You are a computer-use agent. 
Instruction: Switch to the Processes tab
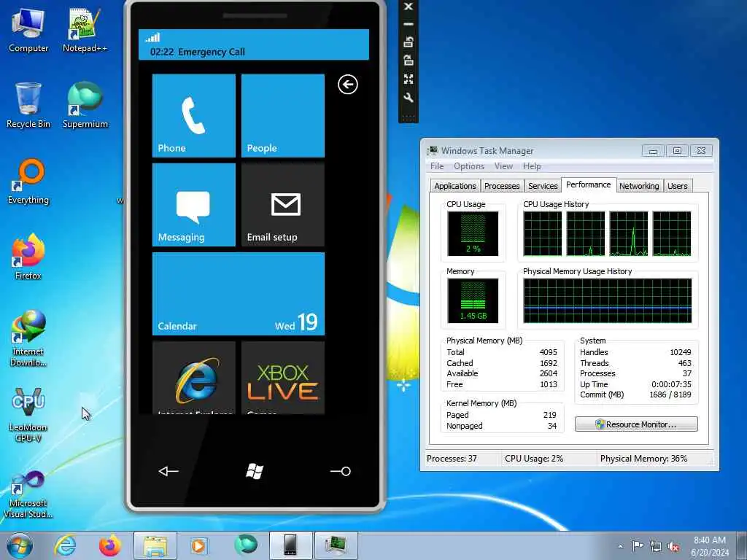point(502,186)
